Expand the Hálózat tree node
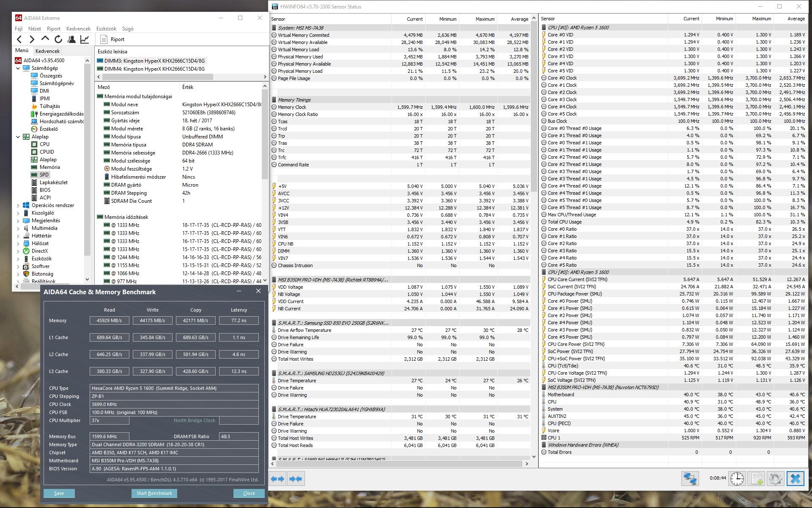 point(18,243)
